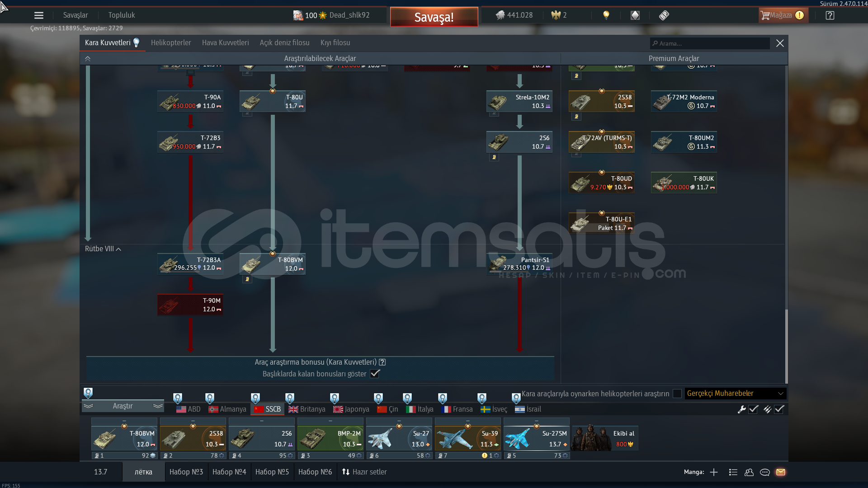Open the Gerçekçi Muharebeler mode dropdown

[x=736, y=394]
